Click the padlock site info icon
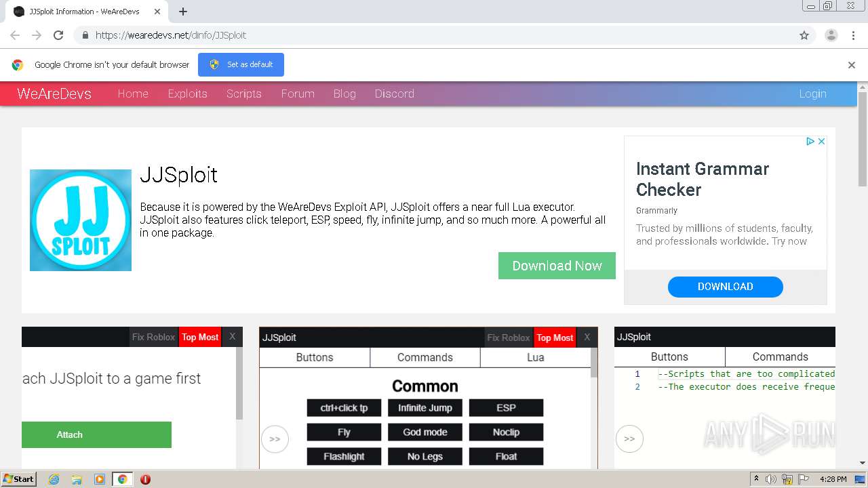 (x=85, y=35)
